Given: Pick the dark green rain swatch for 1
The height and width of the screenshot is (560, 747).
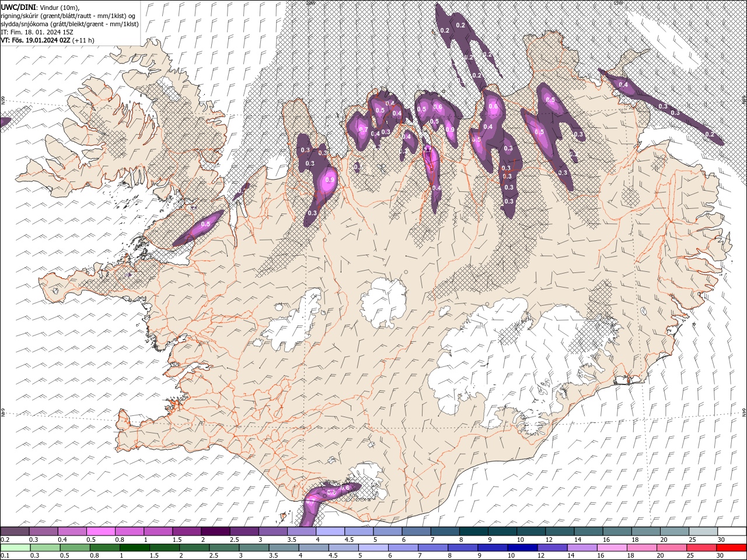Looking at the screenshot, I should coord(135,548).
